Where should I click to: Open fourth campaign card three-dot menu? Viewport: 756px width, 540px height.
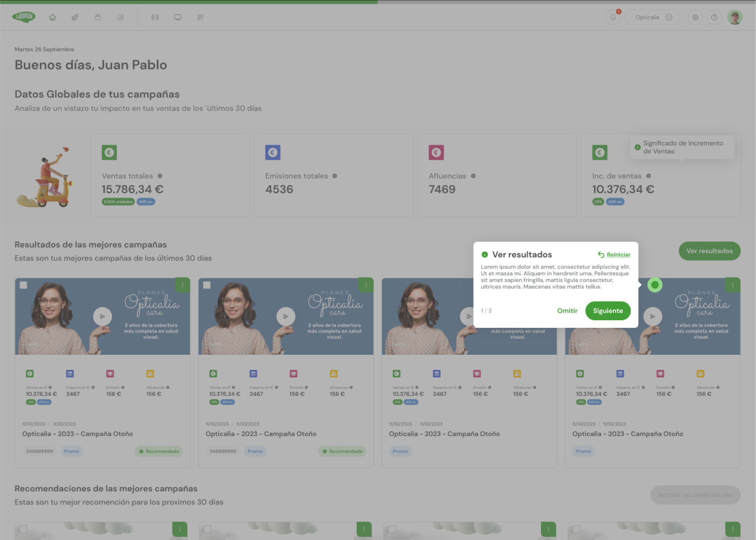732,285
